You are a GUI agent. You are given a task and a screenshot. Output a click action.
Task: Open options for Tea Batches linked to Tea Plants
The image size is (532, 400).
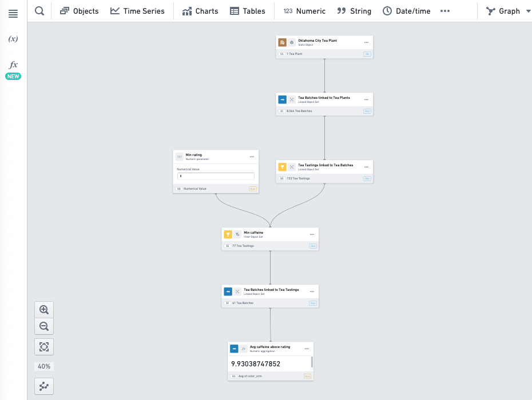pos(366,99)
